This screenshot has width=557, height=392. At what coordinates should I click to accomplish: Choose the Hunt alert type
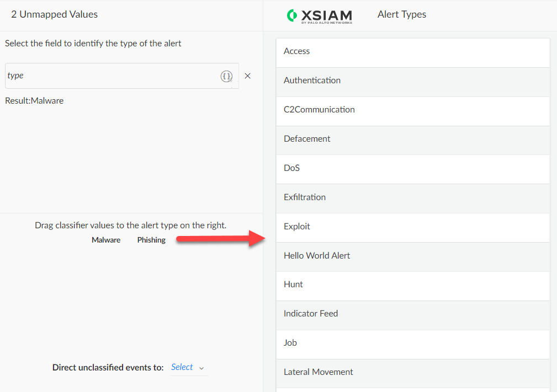(413, 286)
